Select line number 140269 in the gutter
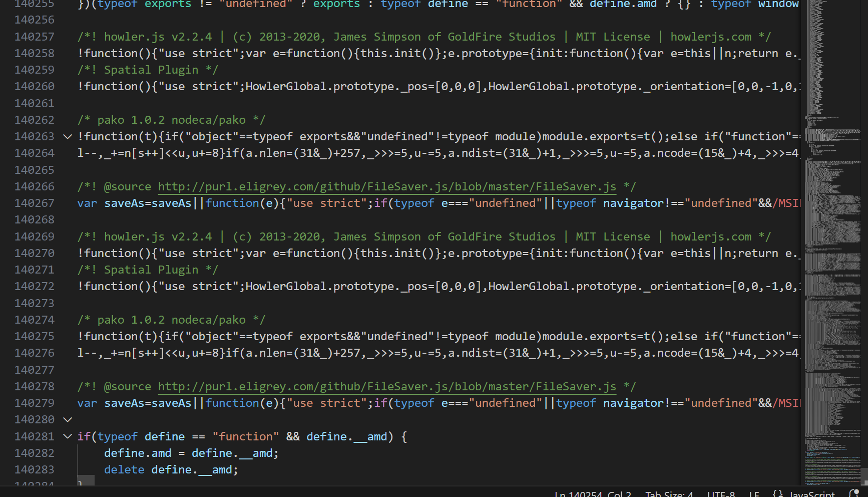 tap(34, 236)
